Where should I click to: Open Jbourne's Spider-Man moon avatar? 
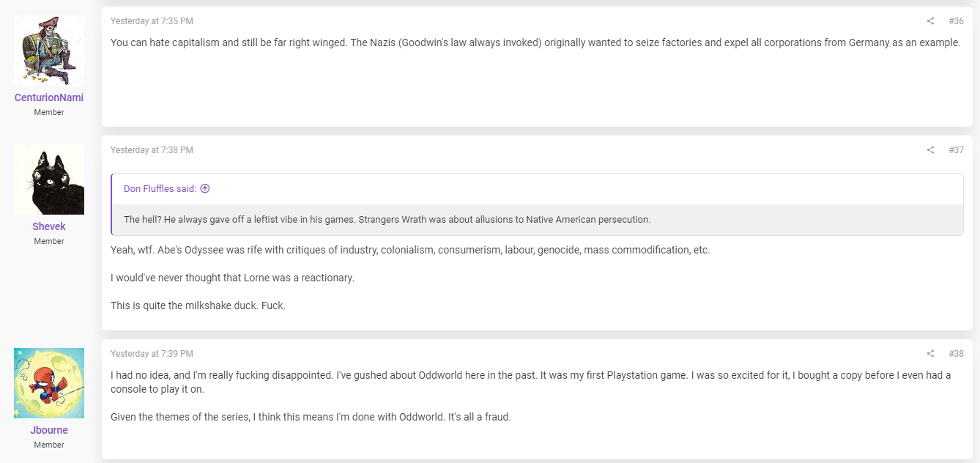click(x=49, y=383)
